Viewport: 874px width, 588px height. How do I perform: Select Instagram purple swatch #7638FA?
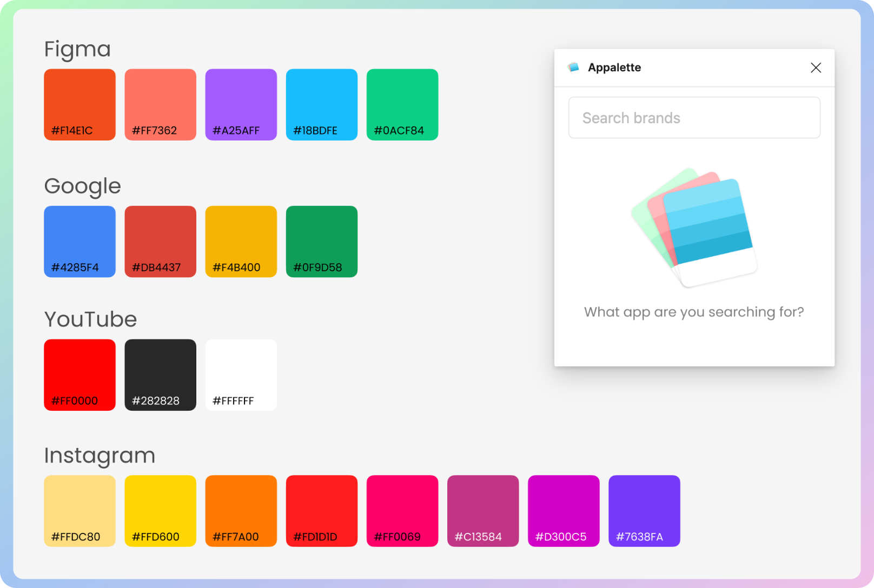click(644, 511)
